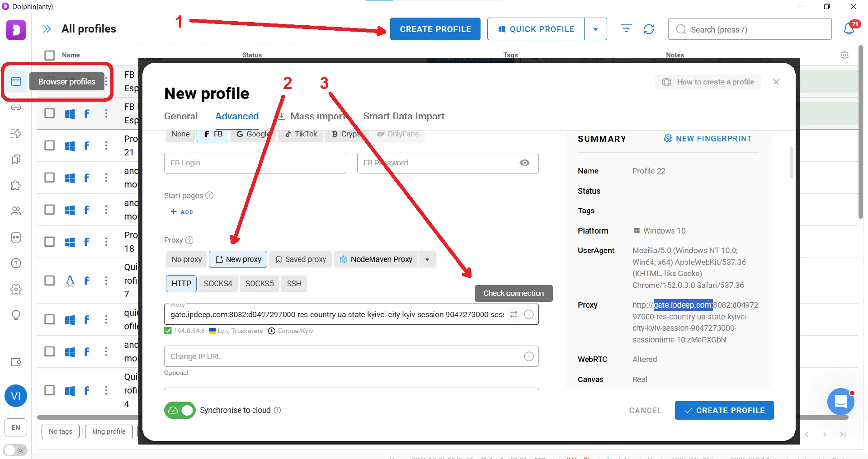This screenshot has width=868, height=459.
Task: Open the Smart Data Import tab
Action: 404,116
